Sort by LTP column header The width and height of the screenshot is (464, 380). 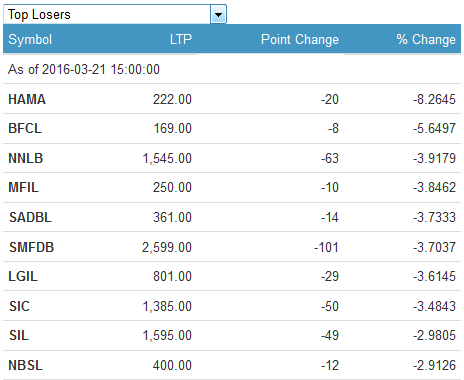click(181, 39)
